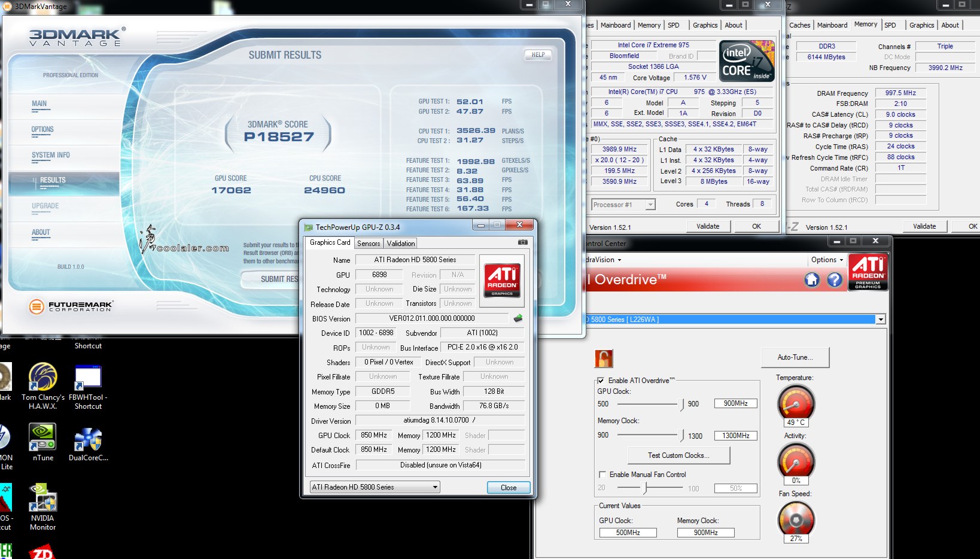This screenshot has width=980, height=559.
Task: Open the Caches tab in right CPU-Z window
Action: [800, 25]
